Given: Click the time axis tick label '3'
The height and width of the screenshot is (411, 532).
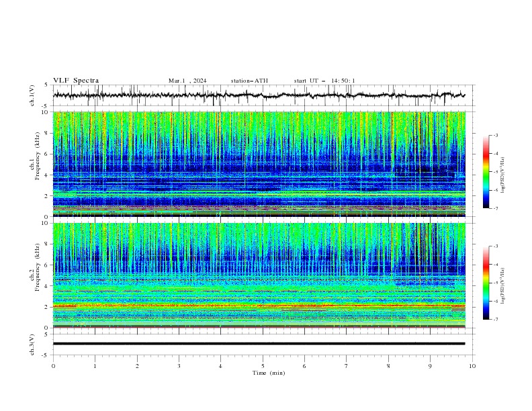Looking at the screenshot, I should 179,366.
